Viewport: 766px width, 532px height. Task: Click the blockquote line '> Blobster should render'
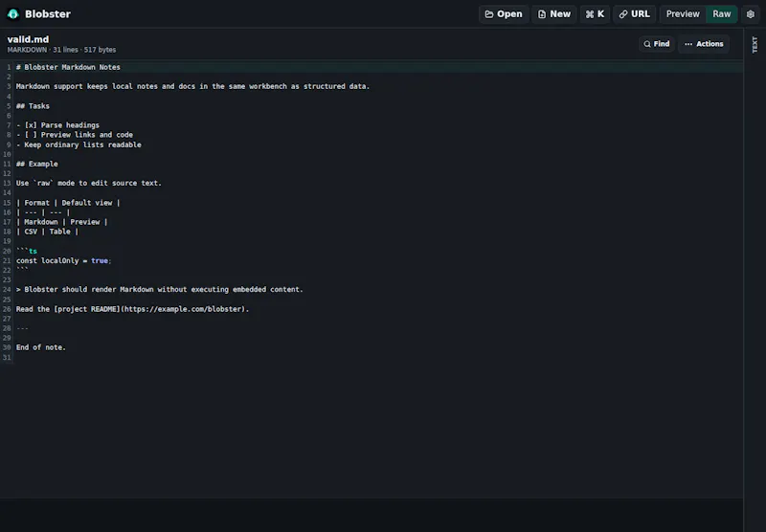pos(160,289)
